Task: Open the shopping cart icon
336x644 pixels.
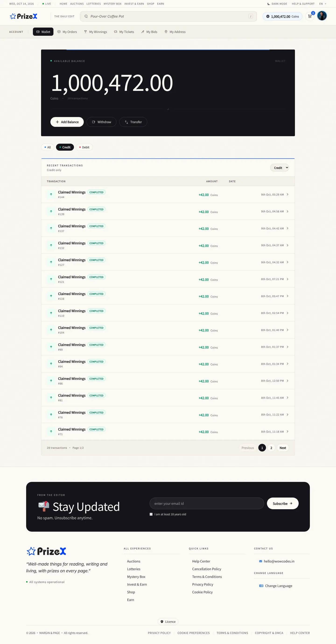Action: coord(310,16)
